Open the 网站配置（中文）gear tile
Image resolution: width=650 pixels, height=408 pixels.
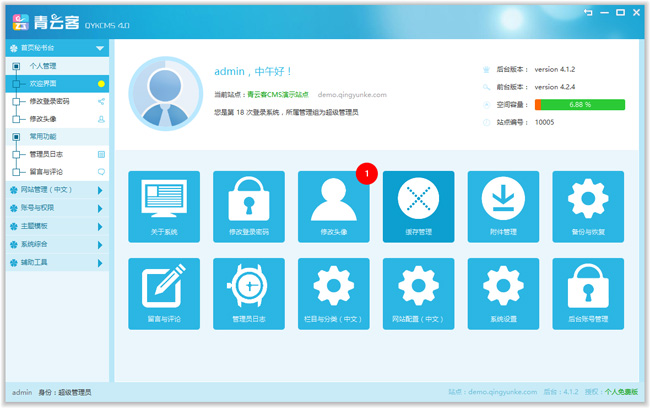coord(418,294)
